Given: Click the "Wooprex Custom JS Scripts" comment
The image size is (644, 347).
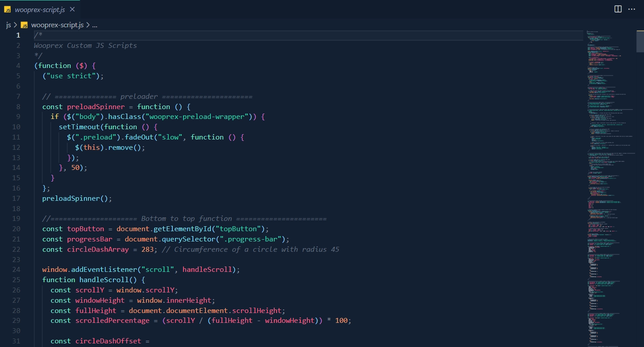Looking at the screenshot, I should click(x=85, y=45).
